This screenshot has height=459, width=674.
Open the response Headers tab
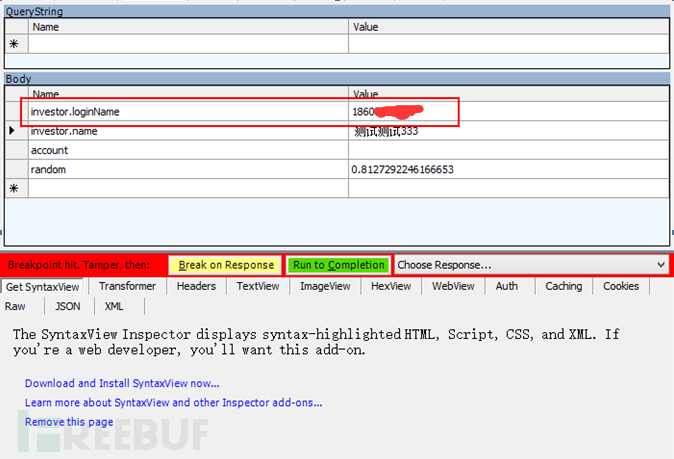coord(196,286)
